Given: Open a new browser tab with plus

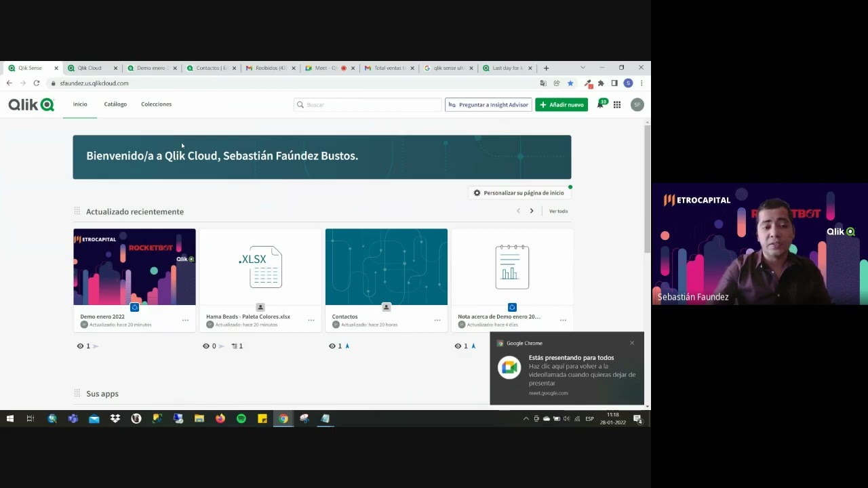Looking at the screenshot, I should [547, 68].
